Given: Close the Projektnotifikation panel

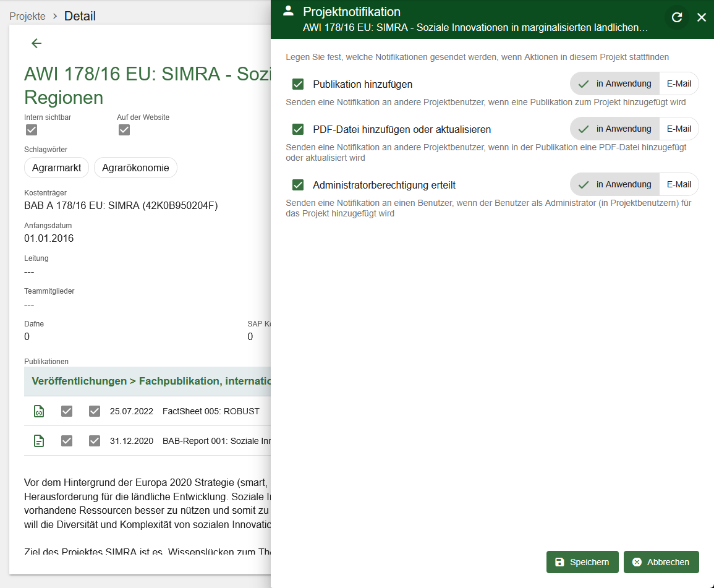Looking at the screenshot, I should pyautogui.click(x=702, y=17).
